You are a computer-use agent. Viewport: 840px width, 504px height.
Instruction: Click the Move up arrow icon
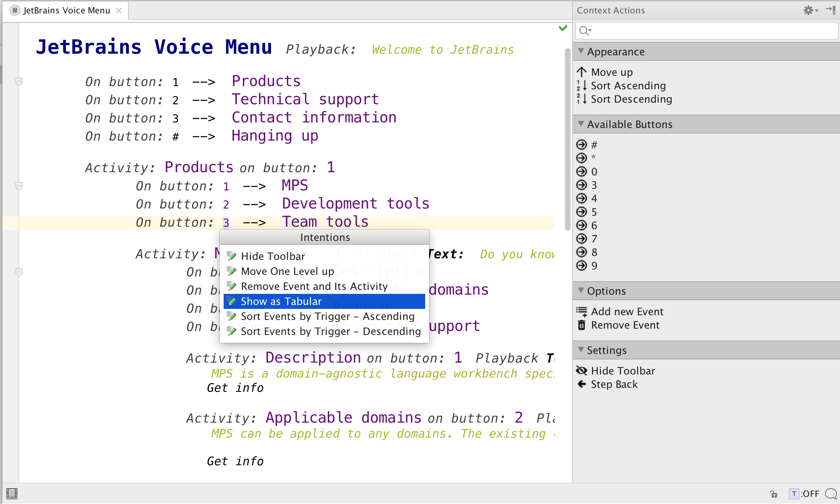point(582,72)
